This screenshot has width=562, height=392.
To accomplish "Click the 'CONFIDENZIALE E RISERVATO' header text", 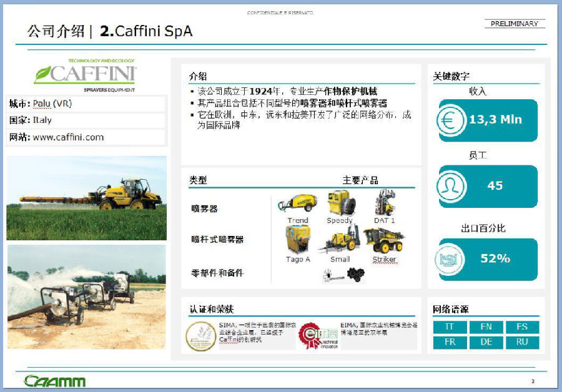I will [280, 12].
